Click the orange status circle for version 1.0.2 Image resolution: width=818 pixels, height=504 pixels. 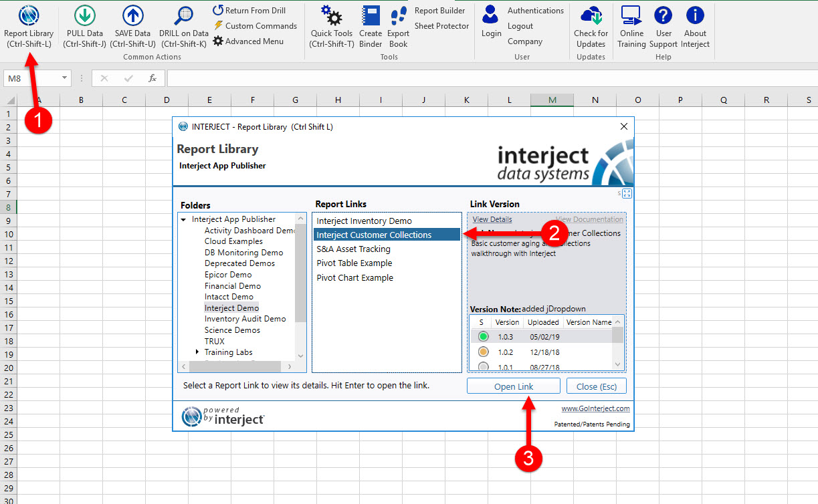[x=483, y=352]
